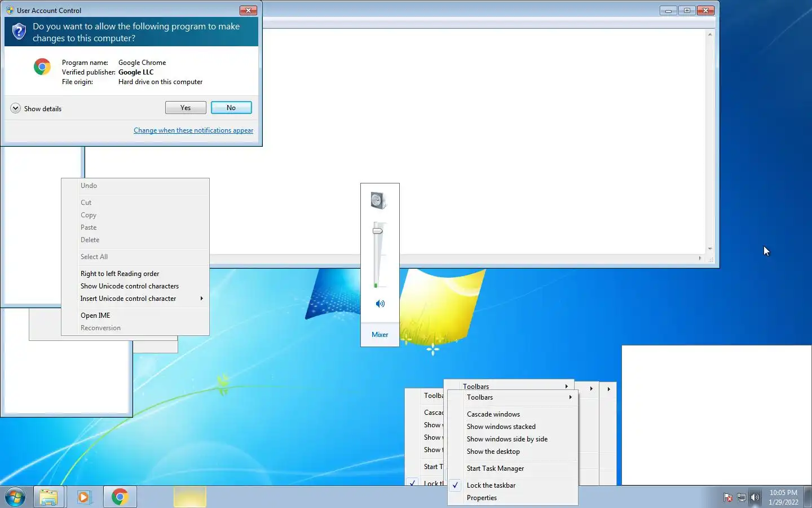The height and width of the screenshot is (508, 812).
Task: Expand Insert Unicode control character submenu
Action: pos(135,299)
